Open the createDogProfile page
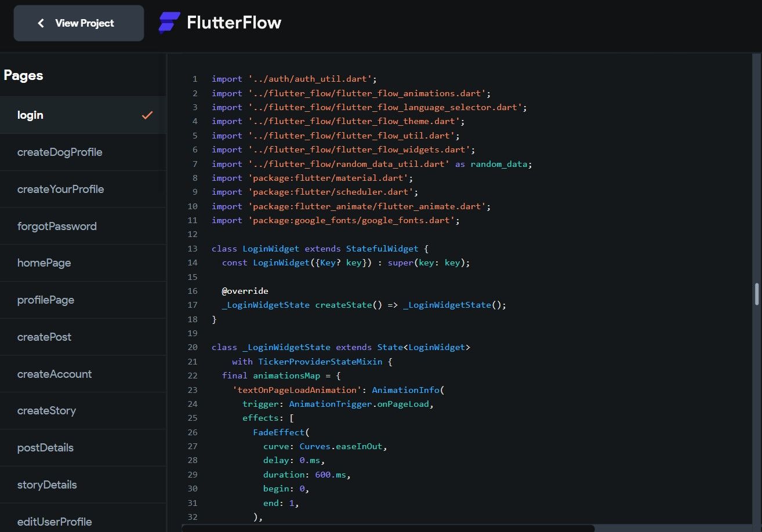The height and width of the screenshot is (532, 762). [x=59, y=152]
